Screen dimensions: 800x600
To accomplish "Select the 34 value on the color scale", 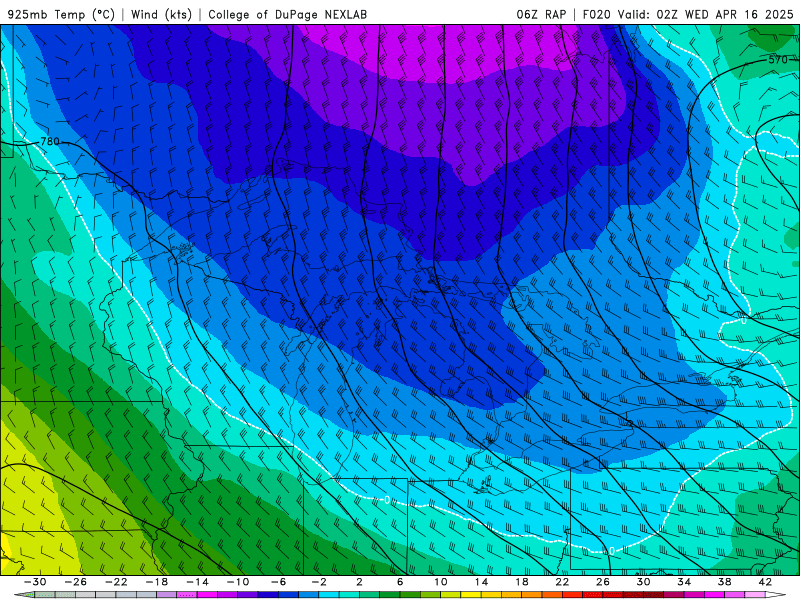I will pyautogui.click(x=684, y=582).
